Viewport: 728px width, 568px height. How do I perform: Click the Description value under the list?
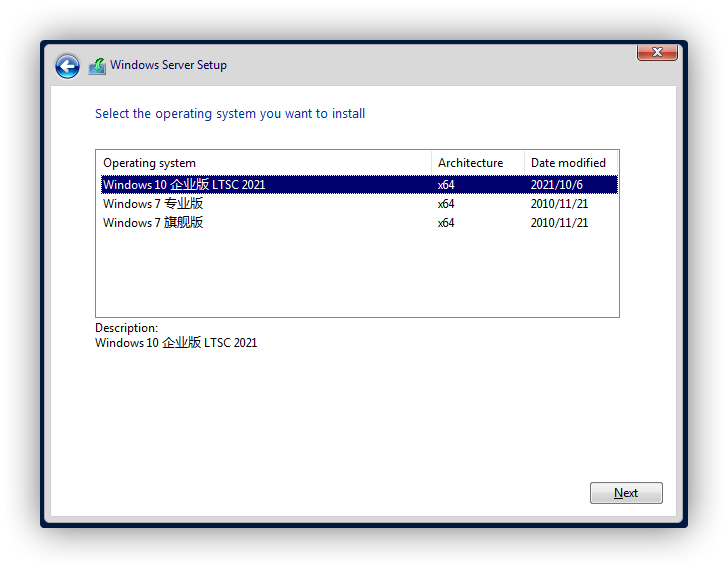pos(176,343)
